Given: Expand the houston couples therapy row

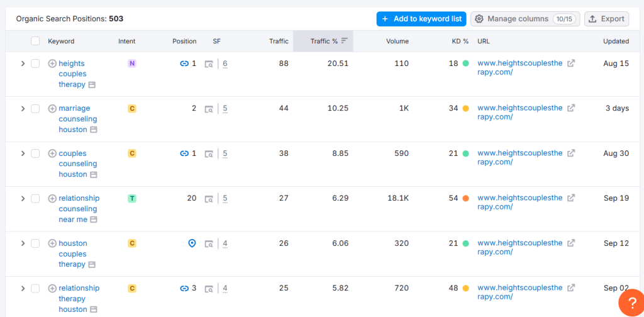Looking at the screenshot, I should 23,243.
